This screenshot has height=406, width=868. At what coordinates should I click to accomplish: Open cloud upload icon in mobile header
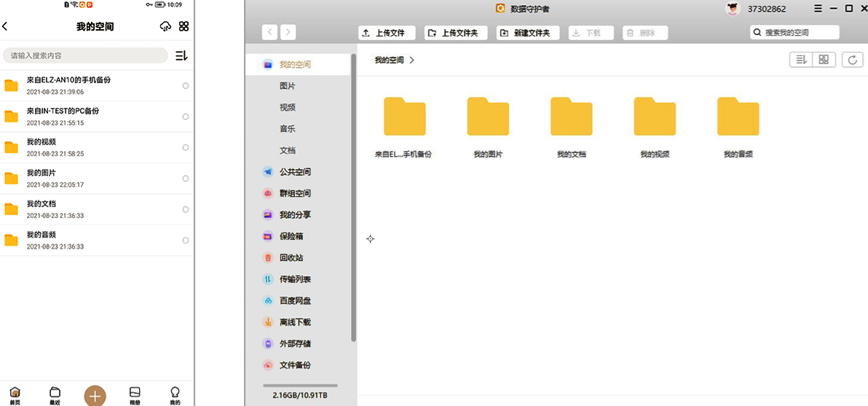pyautogui.click(x=165, y=26)
